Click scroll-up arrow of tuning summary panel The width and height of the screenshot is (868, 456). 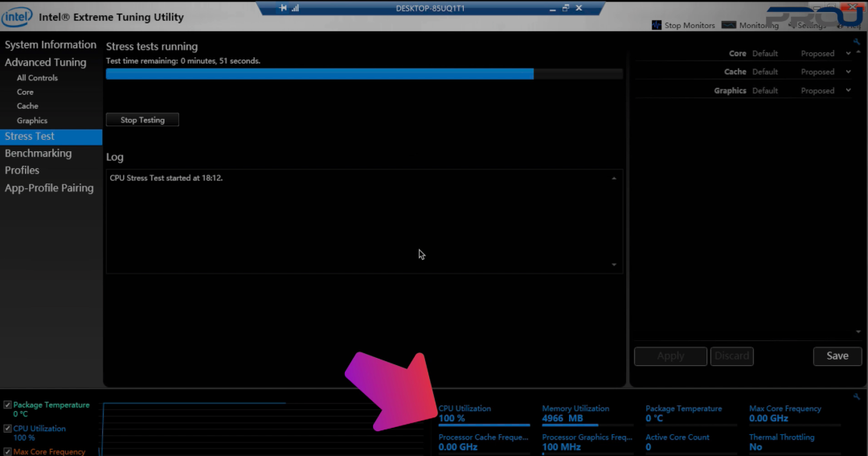858,52
